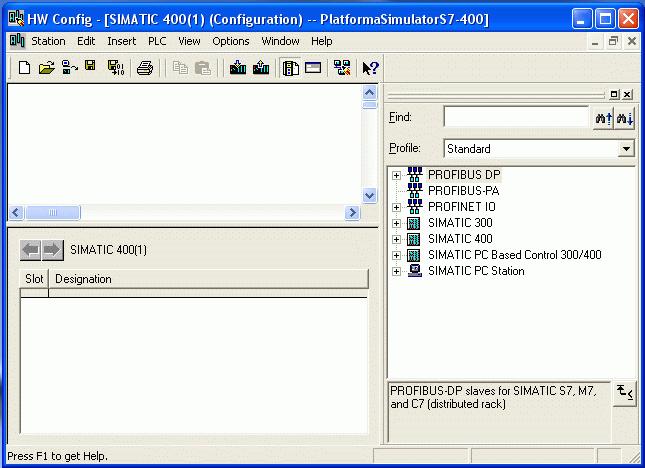Upload from module toolbar icon
The image size is (645, 468).
(261, 67)
